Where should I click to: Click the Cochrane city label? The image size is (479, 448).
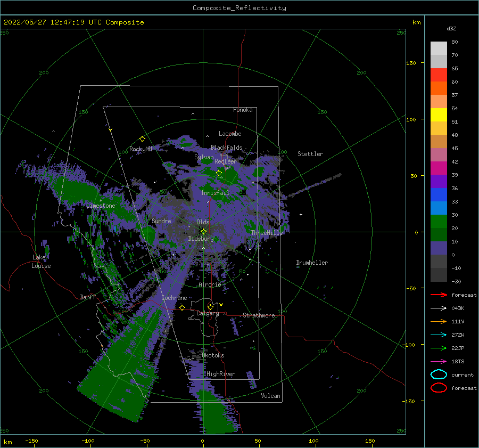click(x=174, y=298)
